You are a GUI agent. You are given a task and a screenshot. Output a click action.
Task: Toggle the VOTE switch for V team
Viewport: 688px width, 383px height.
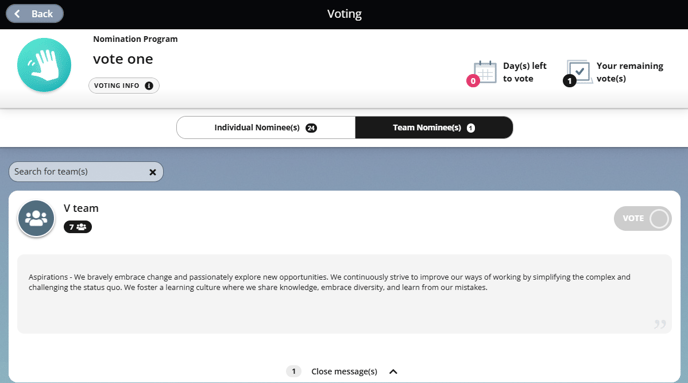click(642, 218)
